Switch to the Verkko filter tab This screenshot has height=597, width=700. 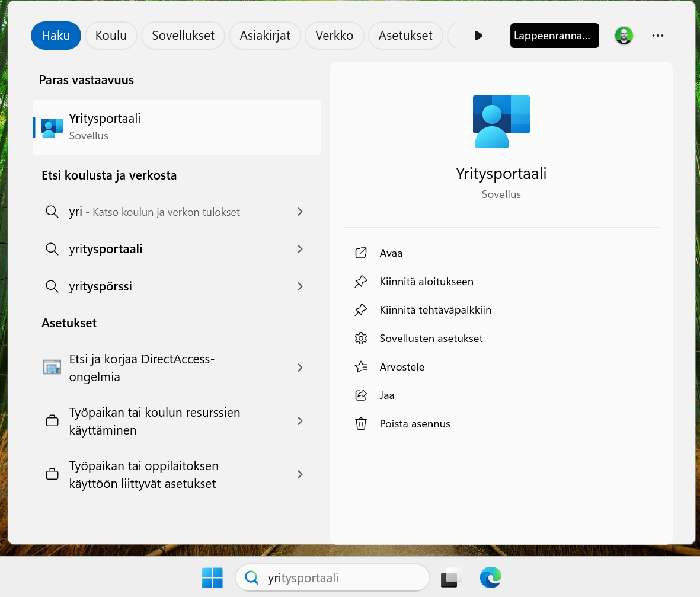pos(334,36)
